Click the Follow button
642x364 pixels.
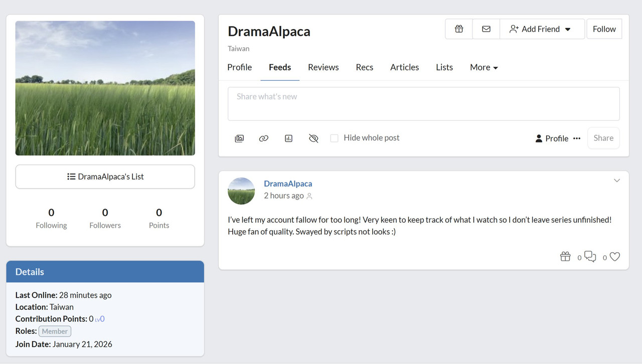(604, 29)
